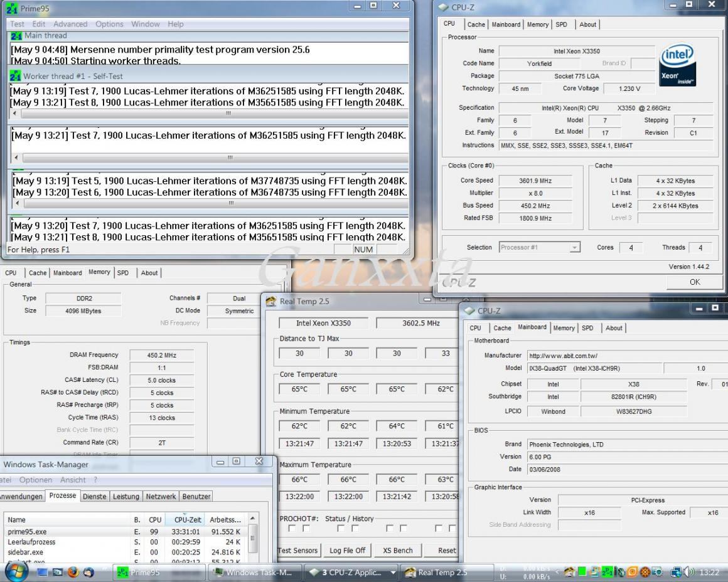This screenshot has height=582, width=728.
Task: Open the Netzwerk tab in Task-Manager
Action: click(x=161, y=497)
